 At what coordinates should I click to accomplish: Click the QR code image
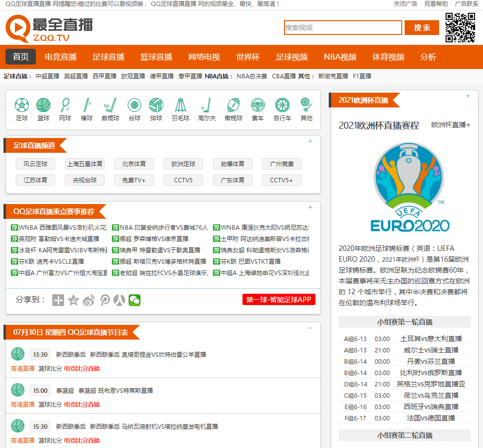(x=460, y=28)
